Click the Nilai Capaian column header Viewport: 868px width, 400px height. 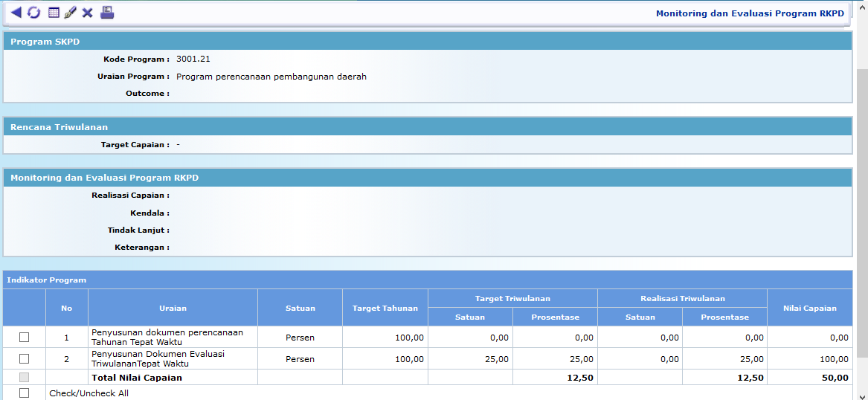pos(809,308)
